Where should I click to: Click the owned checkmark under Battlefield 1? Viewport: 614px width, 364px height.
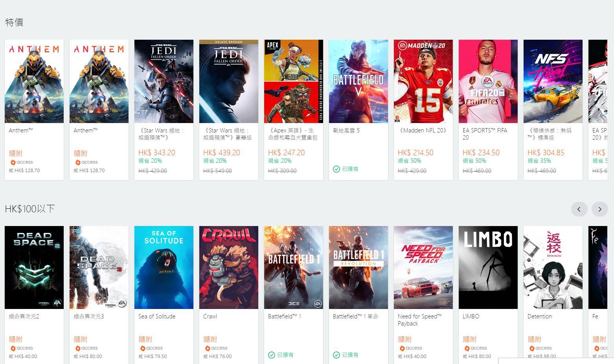tap(271, 355)
